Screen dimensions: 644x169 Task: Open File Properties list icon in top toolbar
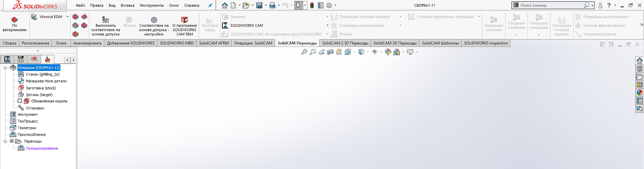coord(321,5)
